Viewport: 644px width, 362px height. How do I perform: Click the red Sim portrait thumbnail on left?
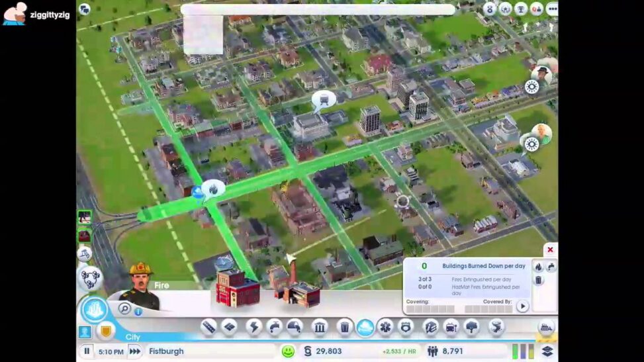[x=84, y=236]
